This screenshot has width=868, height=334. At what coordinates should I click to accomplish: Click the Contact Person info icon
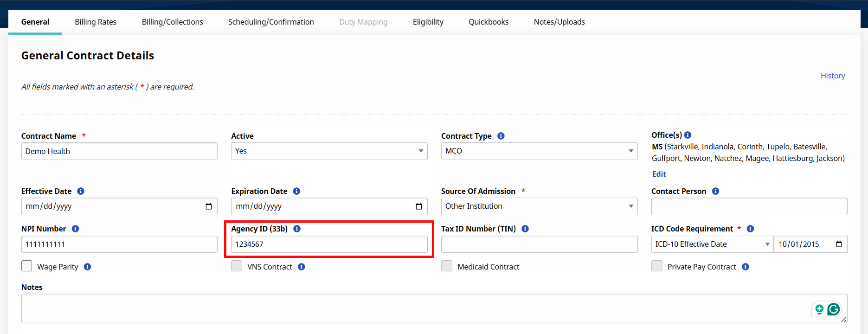[x=715, y=191]
